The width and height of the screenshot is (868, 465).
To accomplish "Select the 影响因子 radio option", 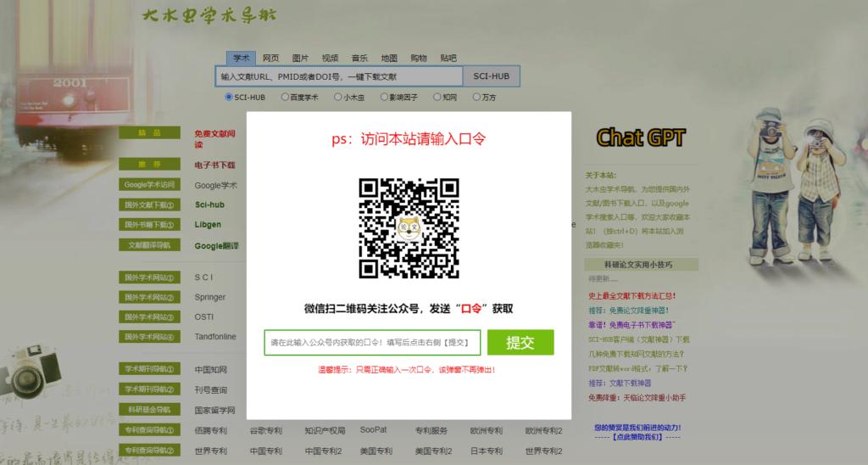I will (x=384, y=97).
